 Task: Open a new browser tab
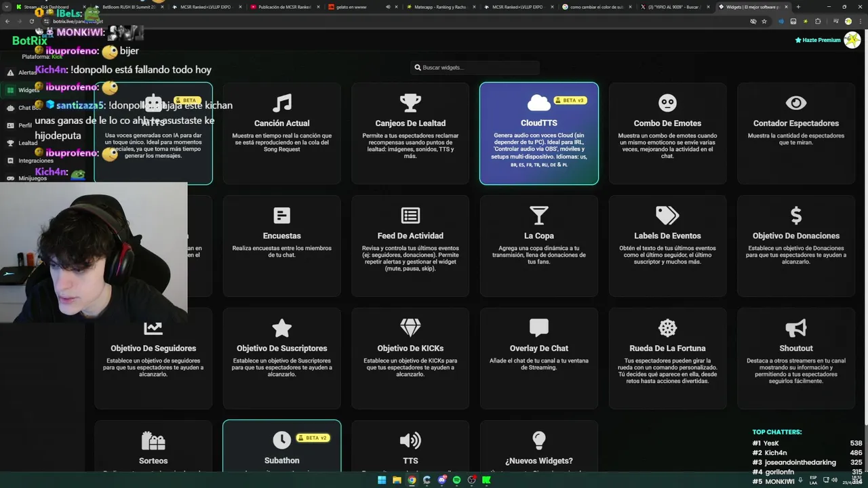click(798, 7)
